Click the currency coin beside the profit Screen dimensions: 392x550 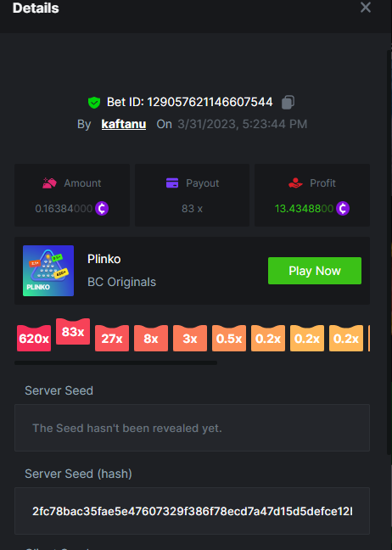tap(343, 208)
